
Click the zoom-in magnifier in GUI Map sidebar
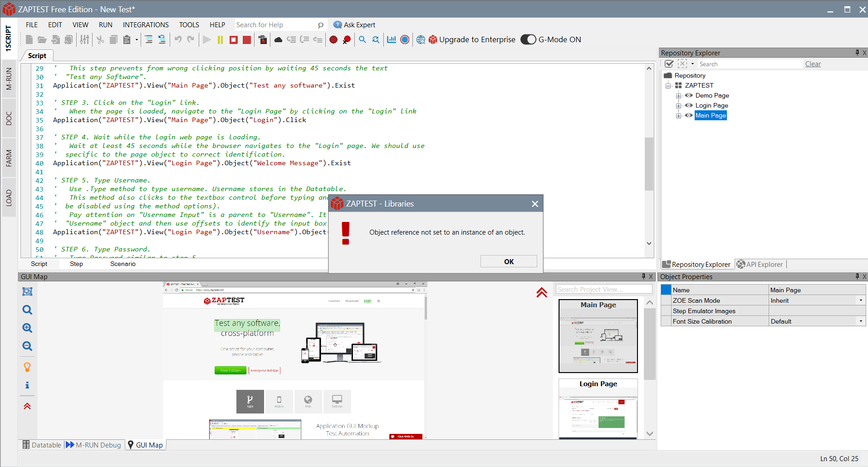27,328
